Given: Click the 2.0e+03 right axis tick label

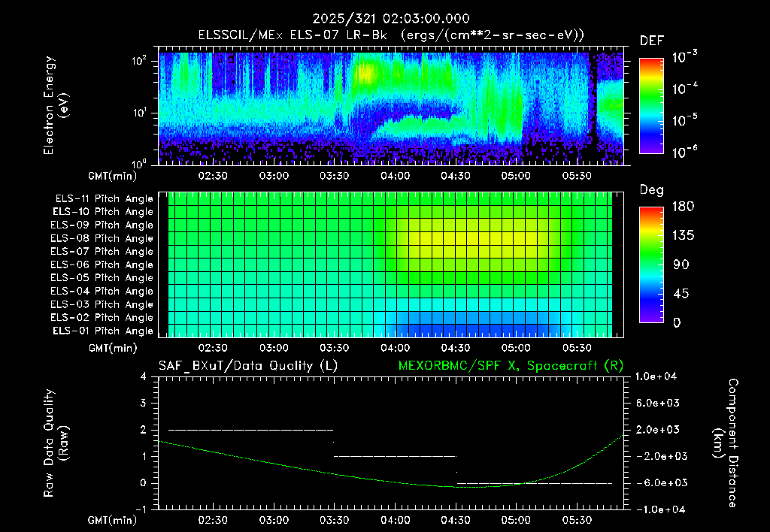Looking at the screenshot, I should [x=658, y=429].
